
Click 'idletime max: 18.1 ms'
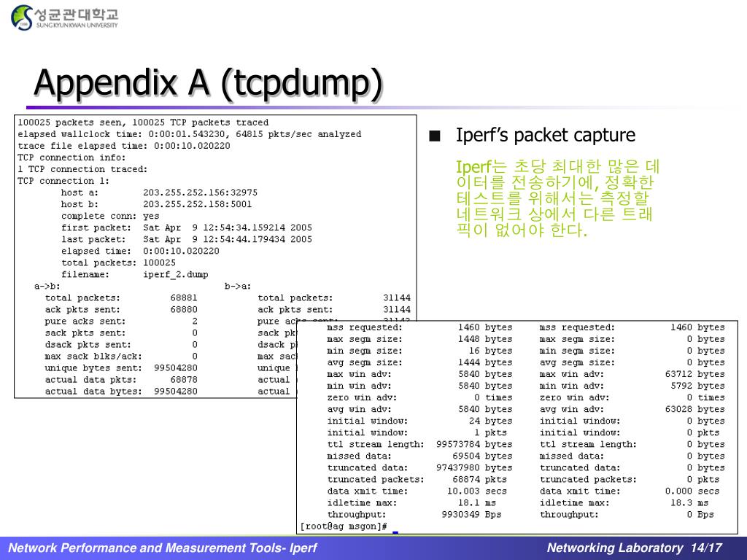[x=411, y=502]
